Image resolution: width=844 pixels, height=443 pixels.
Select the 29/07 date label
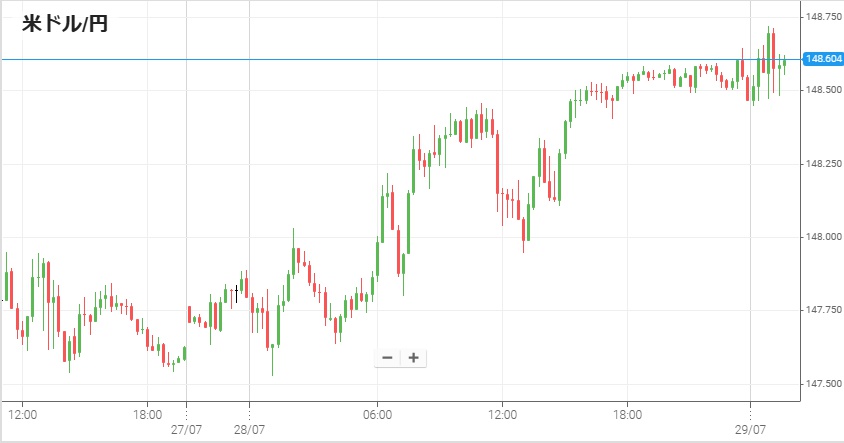[750, 430]
